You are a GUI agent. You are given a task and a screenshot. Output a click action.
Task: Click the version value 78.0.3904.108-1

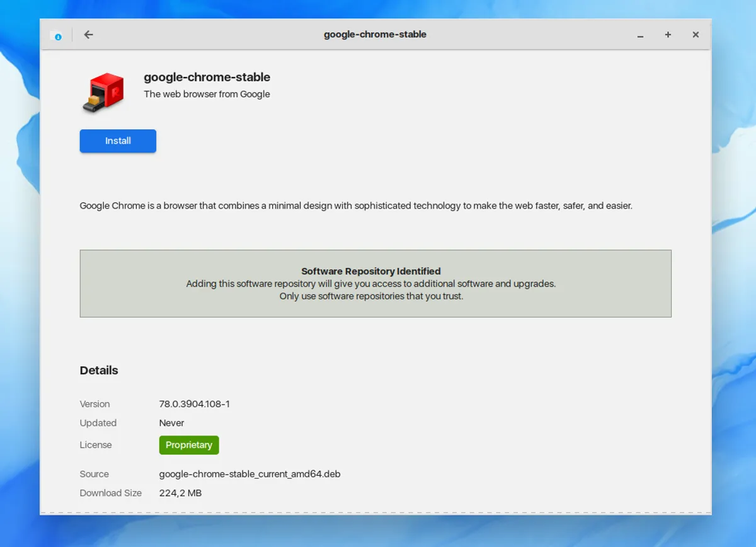[195, 404]
